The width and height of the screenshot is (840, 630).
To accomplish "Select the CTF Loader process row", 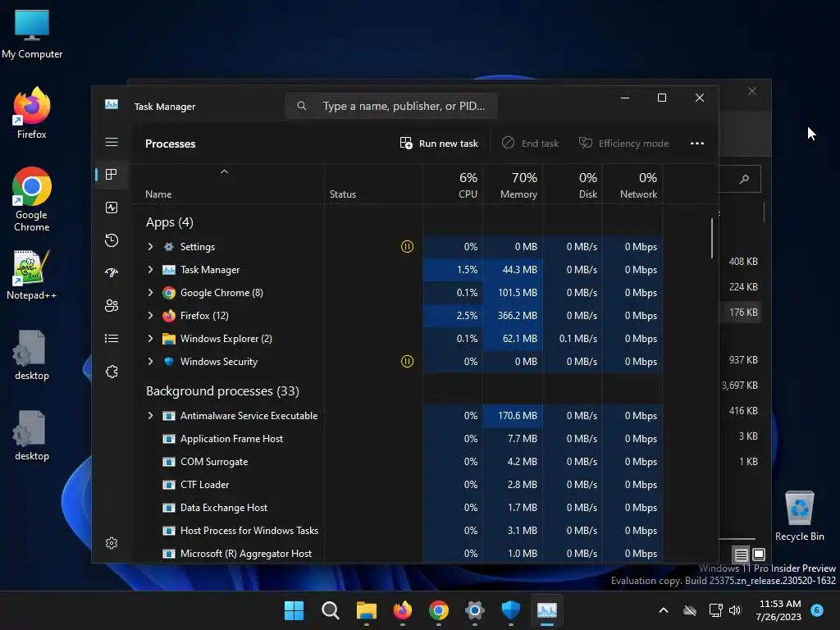I will [398, 485].
